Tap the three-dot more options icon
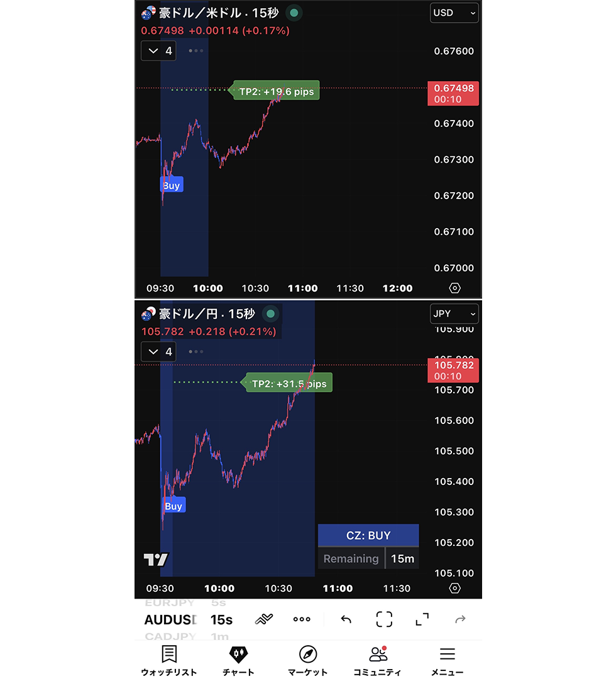Image resolution: width=616 pixels, height=691 pixels. (x=302, y=619)
